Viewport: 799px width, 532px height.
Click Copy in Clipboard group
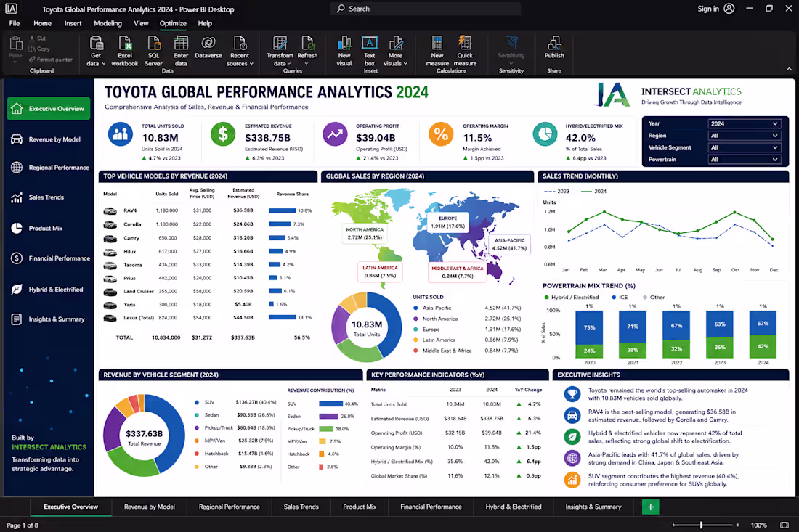point(39,49)
